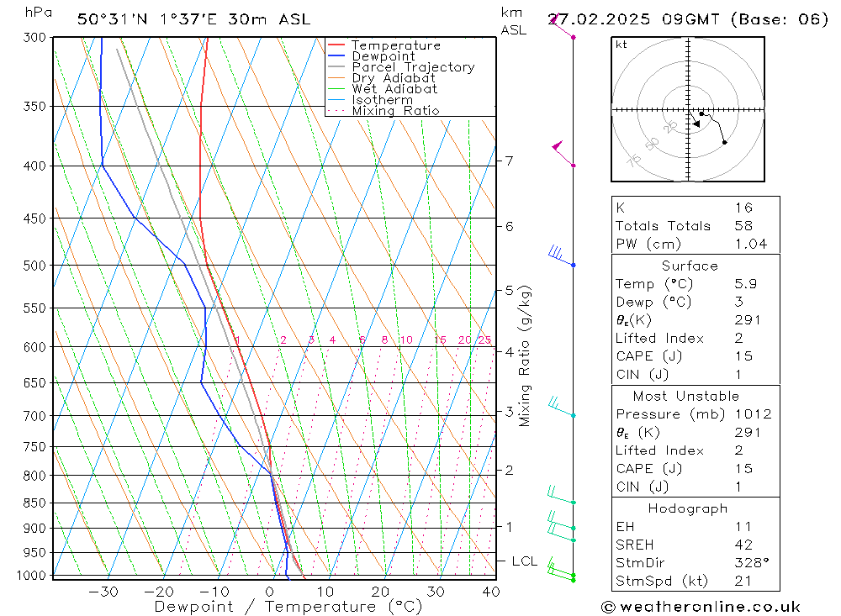
Task: Click the Temperature legend entry
Action: (x=396, y=45)
